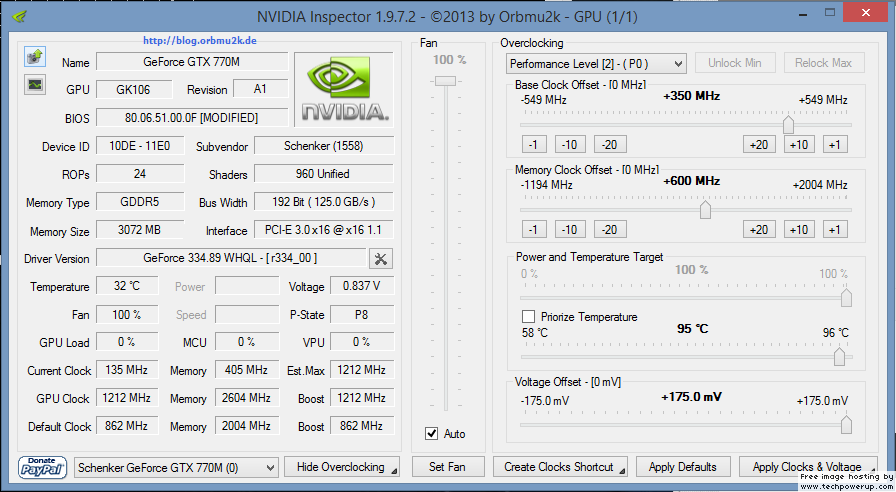Click Driver Version field GeForce 334.89 WHQL
Viewport: 896px width, 492px height.
click(231, 258)
